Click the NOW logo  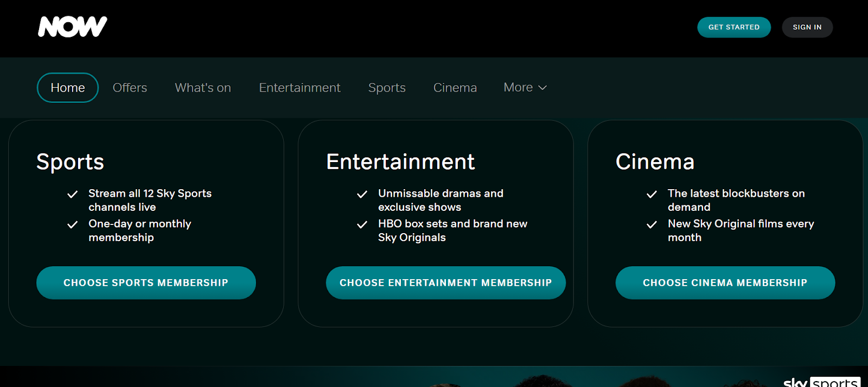click(x=73, y=27)
